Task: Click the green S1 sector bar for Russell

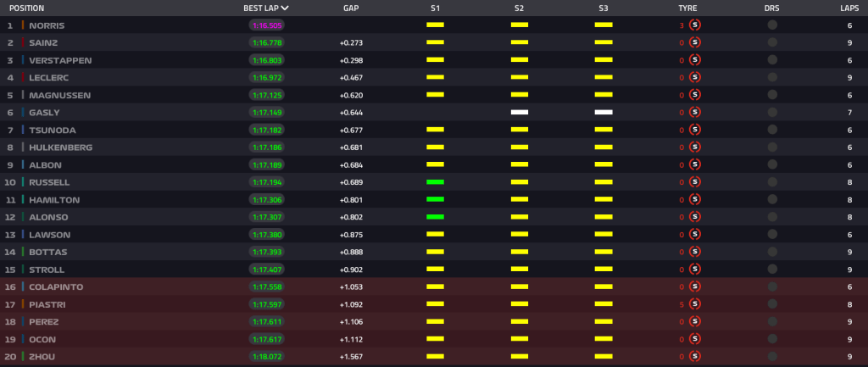Action: click(435, 182)
